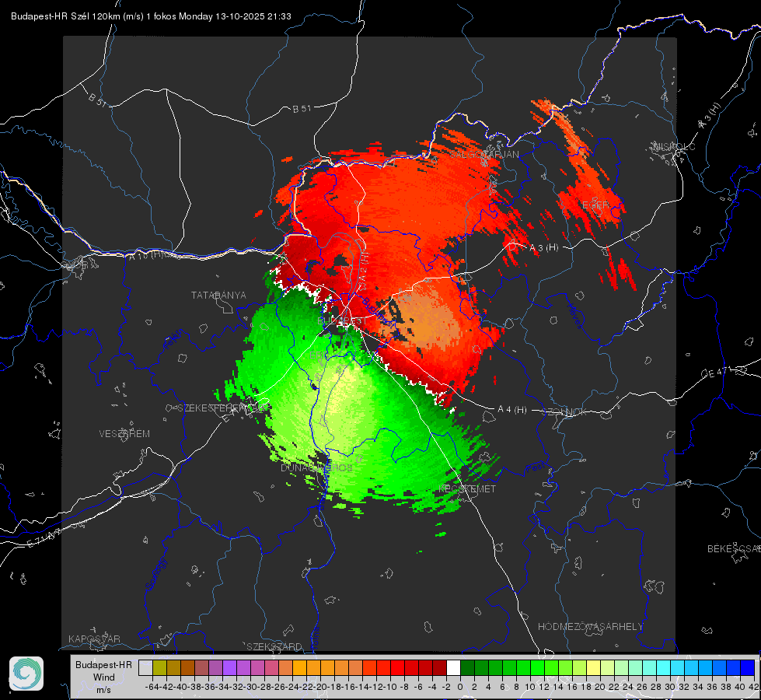Click the HÓDMEZŐVÁSÁRHELY city label

pos(590,627)
